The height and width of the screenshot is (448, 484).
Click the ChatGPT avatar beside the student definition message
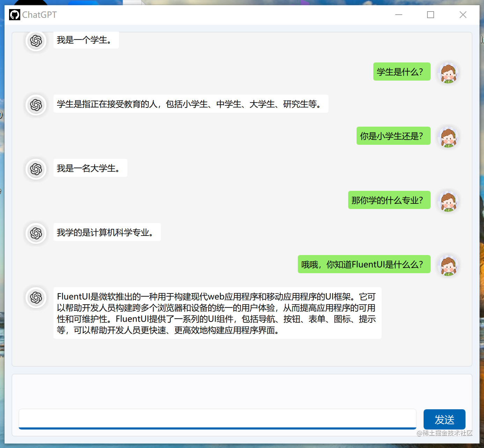pyautogui.click(x=36, y=105)
